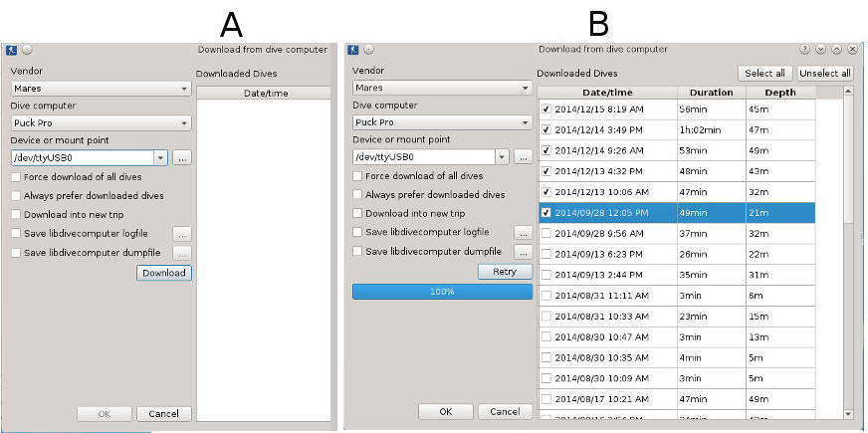This screenshot has width=868, height=433.
Task: Expand the /dev/ttyUSB0 device dropdown arrow in window B
Action: 503,157
